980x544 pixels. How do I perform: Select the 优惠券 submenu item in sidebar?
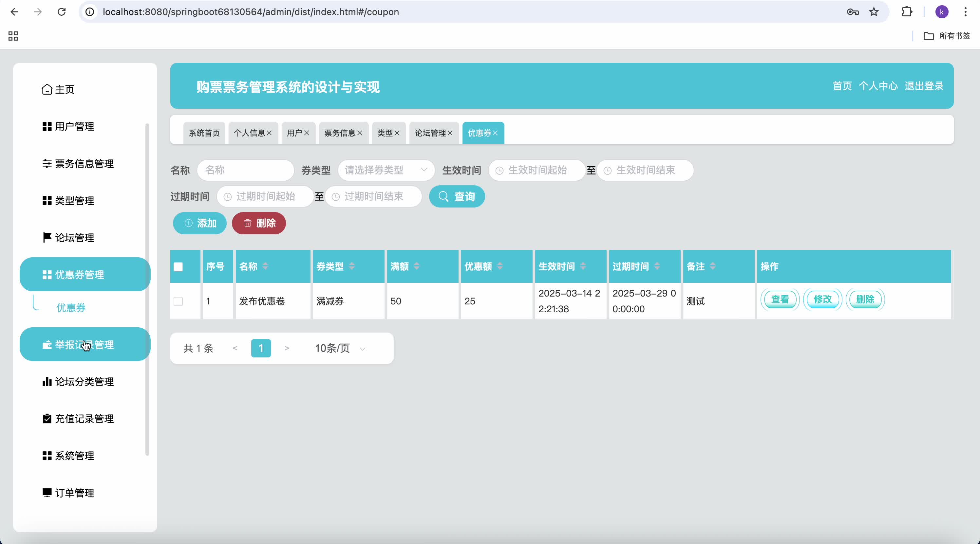pyautogui.click(x=71, y=308)
